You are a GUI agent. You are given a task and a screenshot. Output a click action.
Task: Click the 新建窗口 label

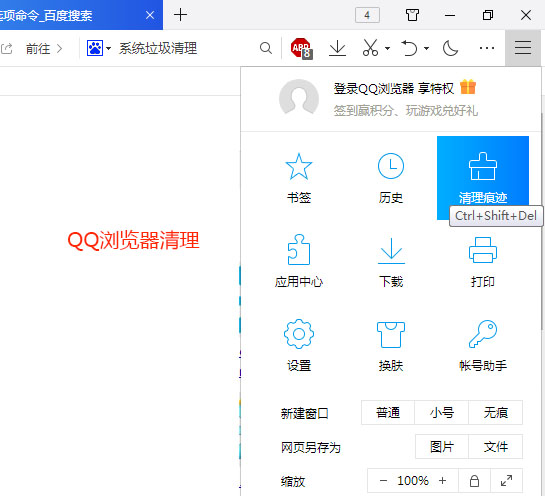(x=304, y=413)
